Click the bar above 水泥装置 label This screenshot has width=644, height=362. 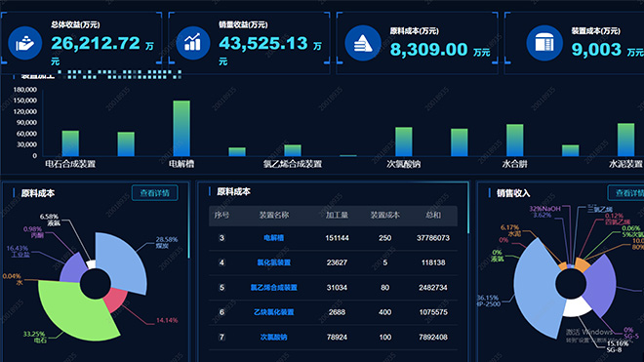point(625,140)
